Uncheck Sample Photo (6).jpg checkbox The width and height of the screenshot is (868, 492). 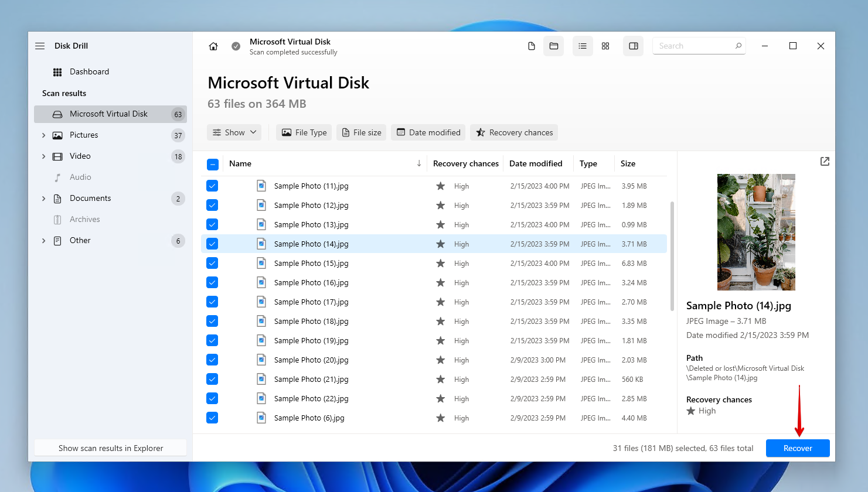click(x=212, y=418)
